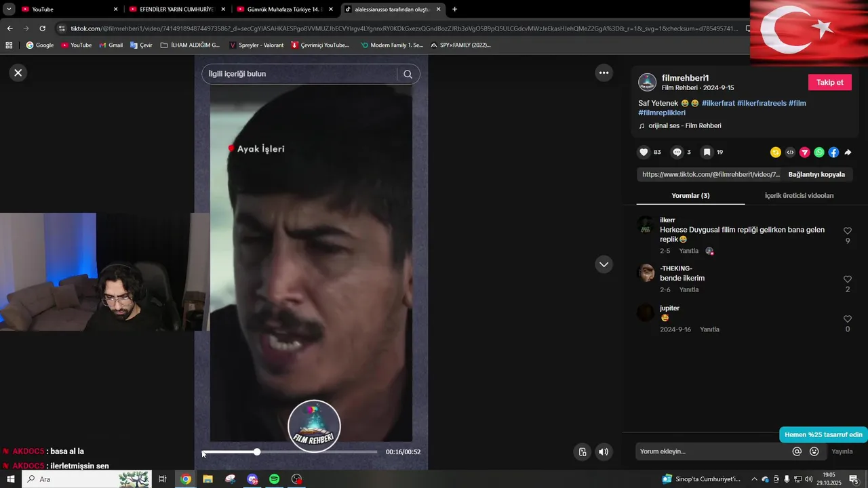This screenshot has width=868, height=488.
Task: Reply to jupiter's comment with Yanıtla
Action: [710, 329]
